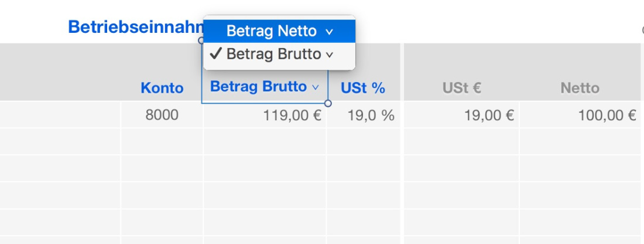Click the Betriebseinnahmen table title
Viewport: 644px width, 244px height.
(x=135, y=27)
